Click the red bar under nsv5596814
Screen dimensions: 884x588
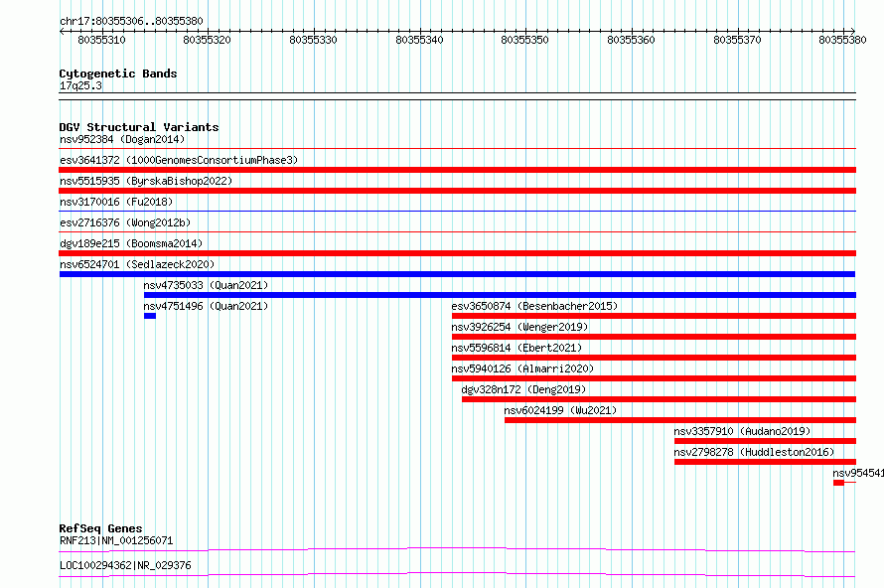pos(654,358)
